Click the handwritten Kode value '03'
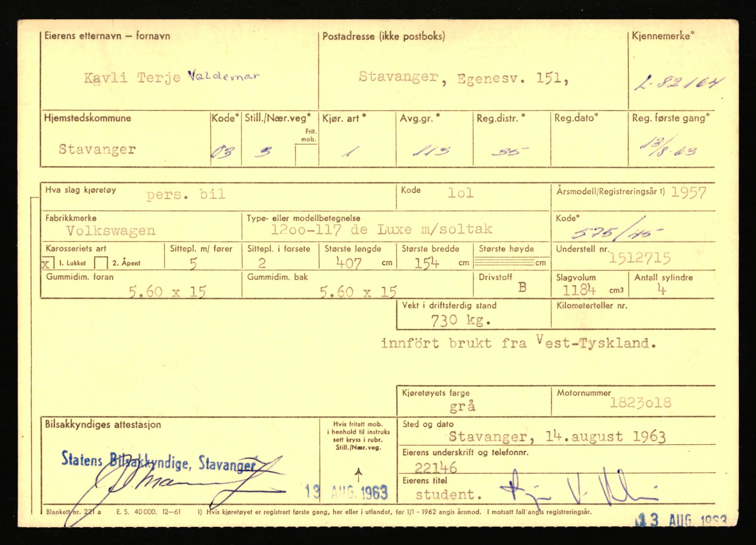This screenshot has height=545, width=756. [x=223, y=152]
